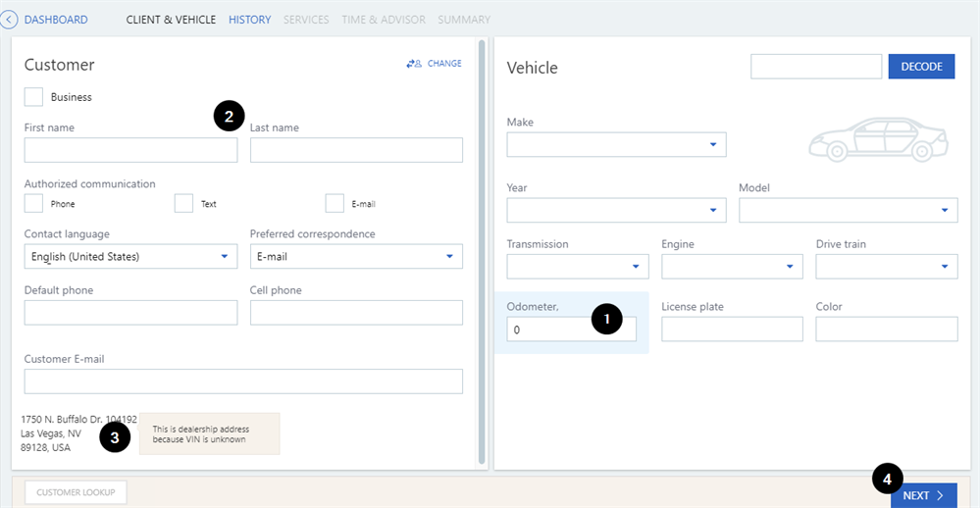The height and width of the screenshot is (508, 980).
Task: Click the back arrow icon beside Dashboard
Action: pos(10,20)
